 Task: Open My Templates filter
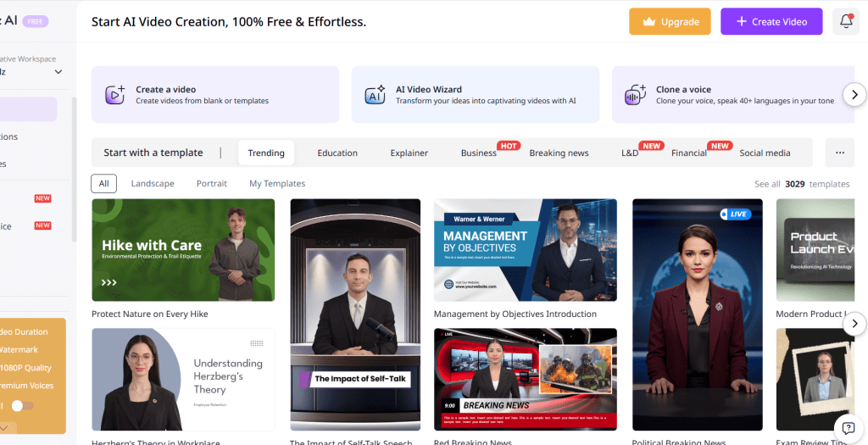(277, 183)
